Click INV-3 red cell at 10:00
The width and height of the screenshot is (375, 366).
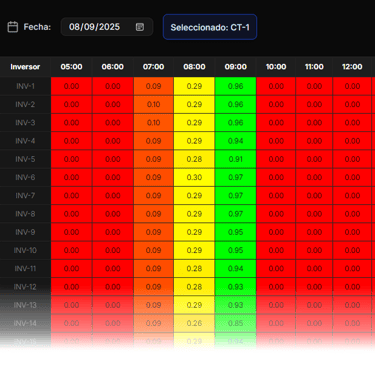coord(276,123)
